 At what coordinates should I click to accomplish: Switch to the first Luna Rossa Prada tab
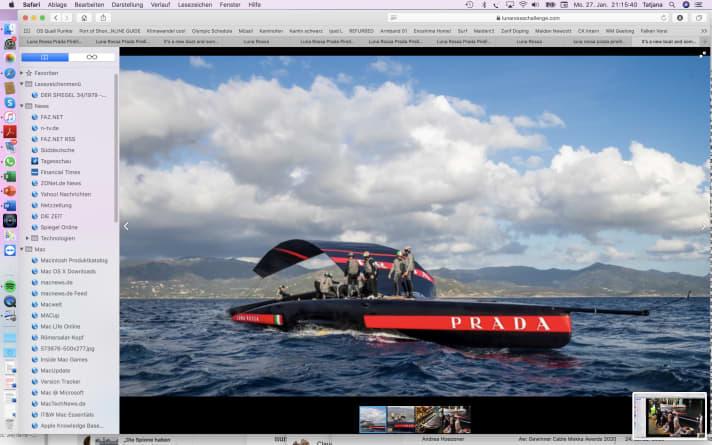click(x=54, y=41)
